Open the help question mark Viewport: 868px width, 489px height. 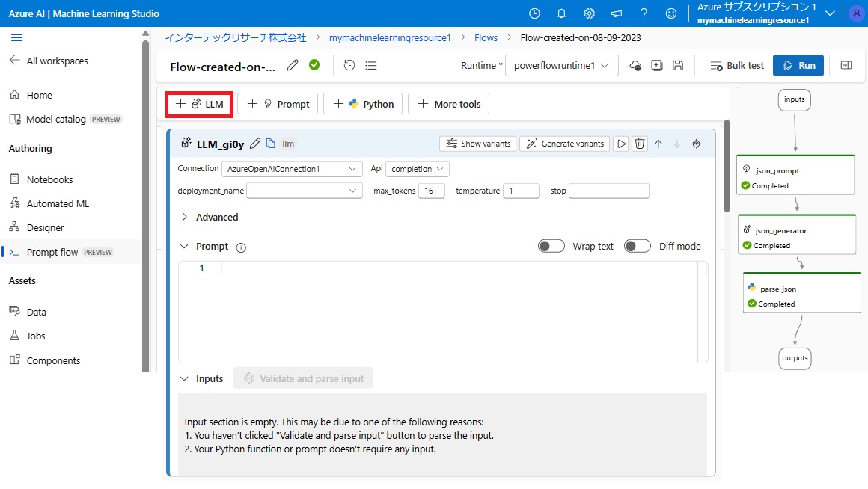(644, 13)
